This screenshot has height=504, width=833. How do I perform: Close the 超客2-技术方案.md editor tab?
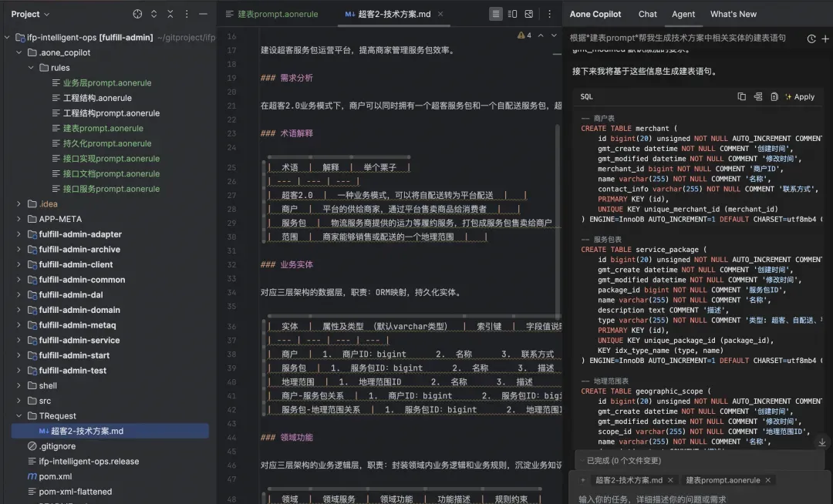pos(440,15)
